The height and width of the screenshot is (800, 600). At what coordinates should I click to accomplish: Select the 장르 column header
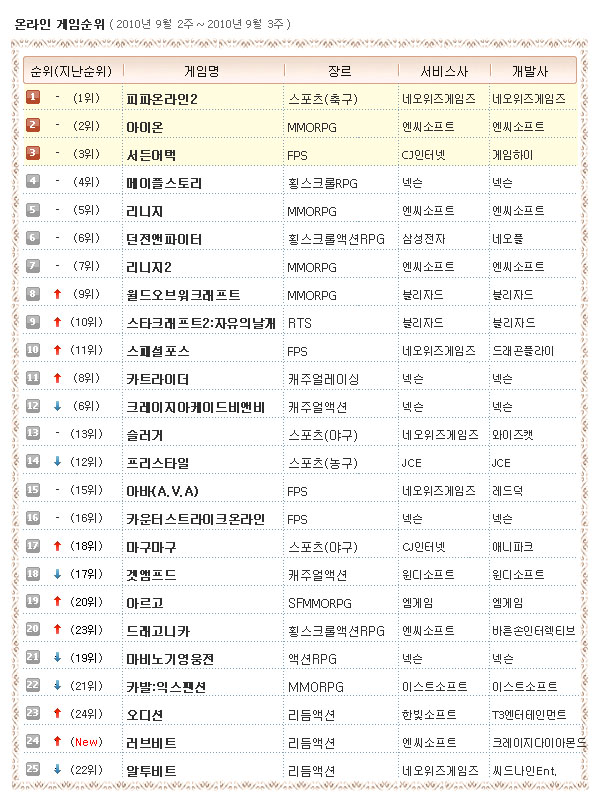(339, 70)
